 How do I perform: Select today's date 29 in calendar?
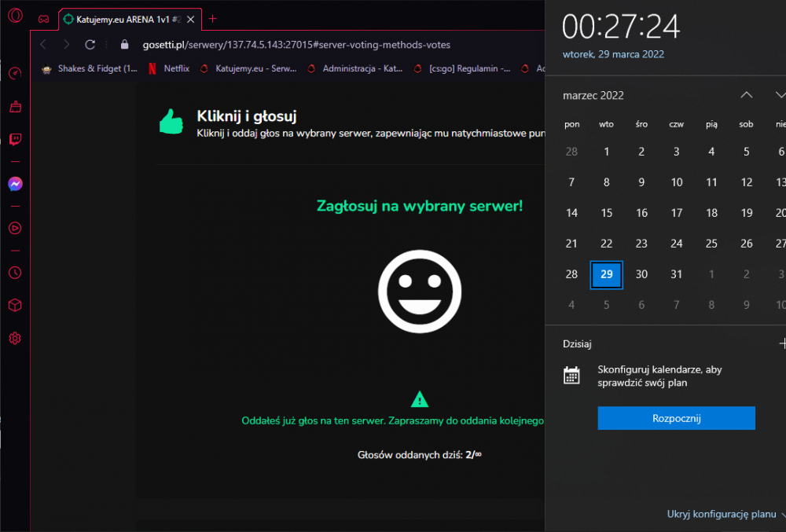click(x=607, y=274)
